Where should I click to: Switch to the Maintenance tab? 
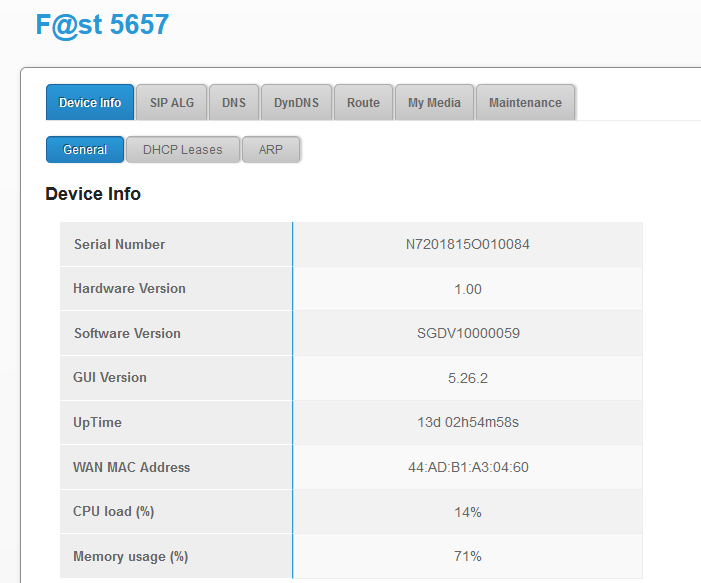[x=525, y=103]
